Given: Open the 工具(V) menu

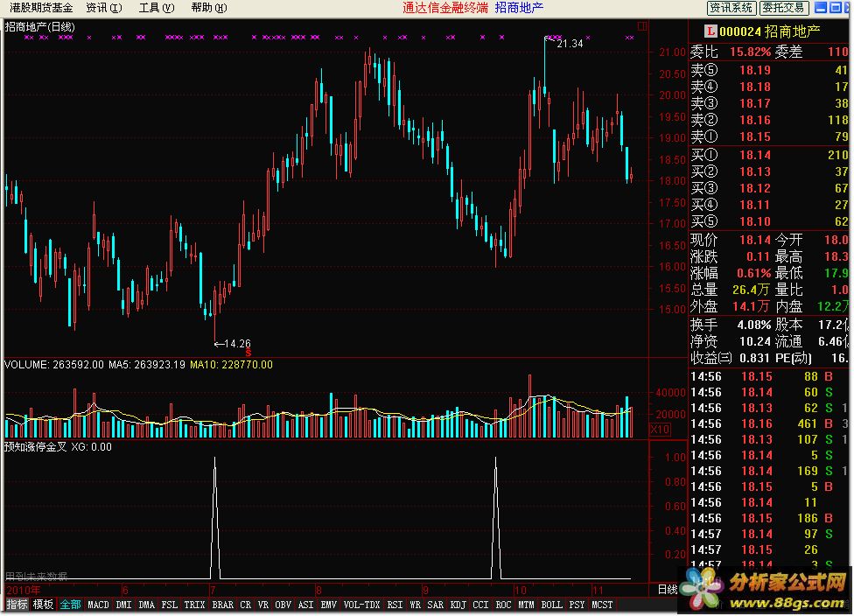Looking at the screenshot, I should coord(157,8).
